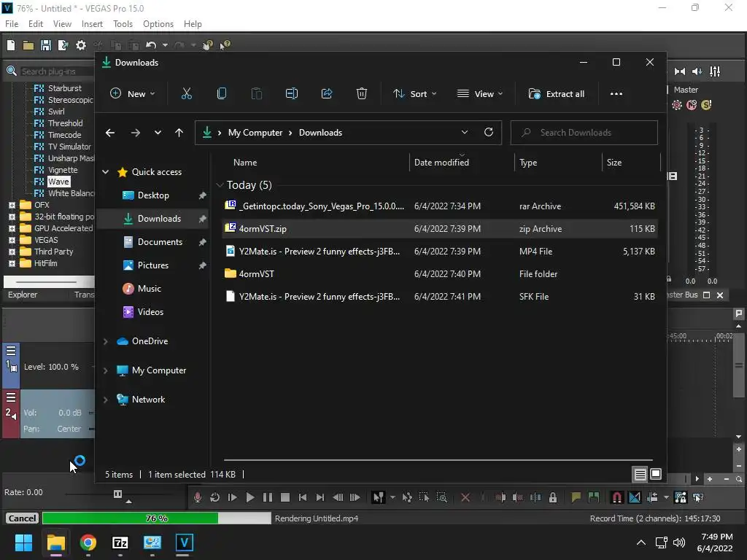This screenshot has width=747, height=560.
Task: Select the Getintopc Sony Vegas rar archive
Action: tap(440, 206)
